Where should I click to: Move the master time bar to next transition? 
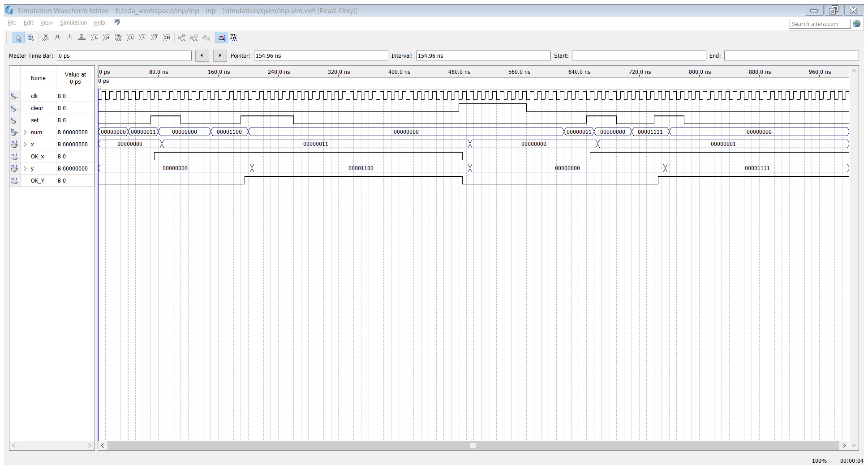click(220, 55)
